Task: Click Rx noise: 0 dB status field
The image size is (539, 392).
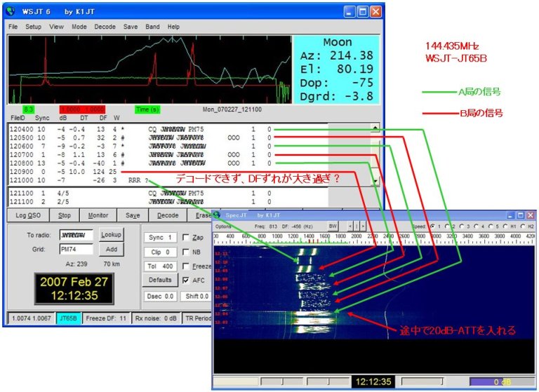Action: (x=156, y=318)
